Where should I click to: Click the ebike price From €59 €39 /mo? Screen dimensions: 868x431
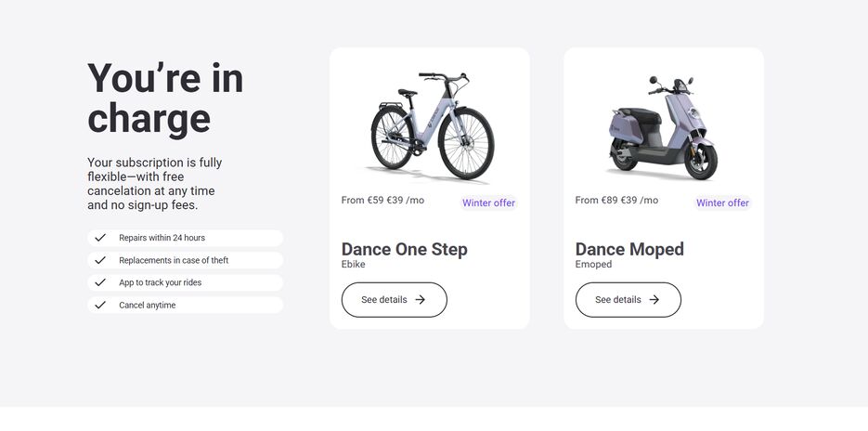[383, 200]
